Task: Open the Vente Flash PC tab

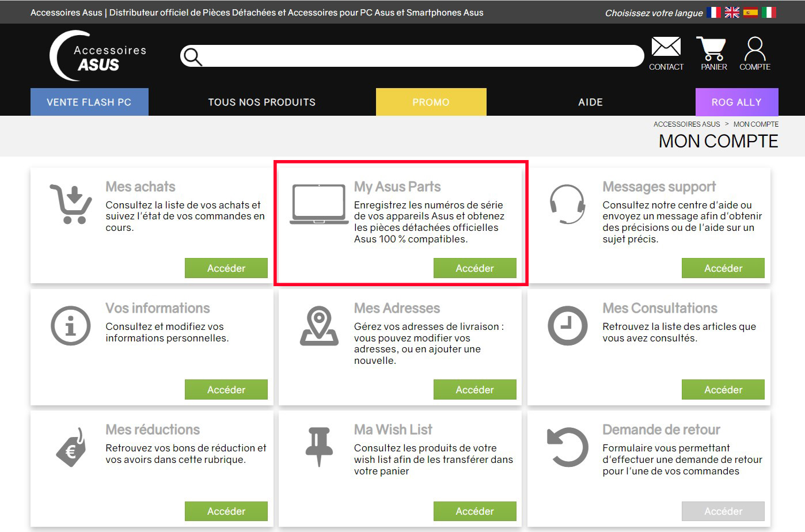Action: tap(89, 102)
